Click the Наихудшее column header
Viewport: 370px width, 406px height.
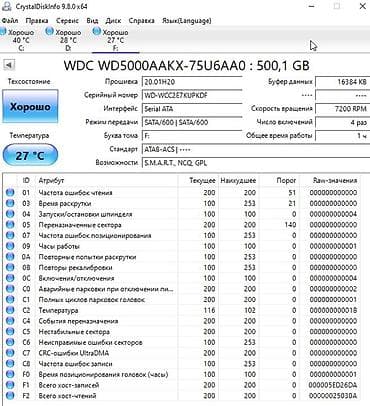click(238, 180)
